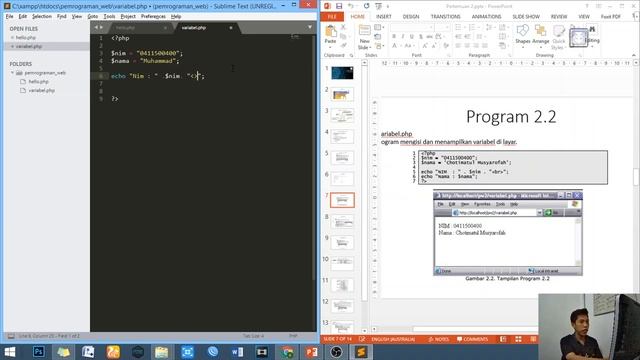This screenshot has width=640, height=360.
Task: Close the variabel.php tab in Sublime Text
Action: pos(231,28)
